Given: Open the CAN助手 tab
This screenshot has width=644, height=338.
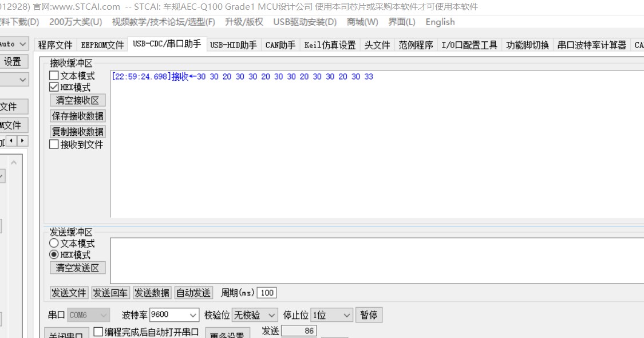Looking at the screenshot, I should [x=280, y=45].
